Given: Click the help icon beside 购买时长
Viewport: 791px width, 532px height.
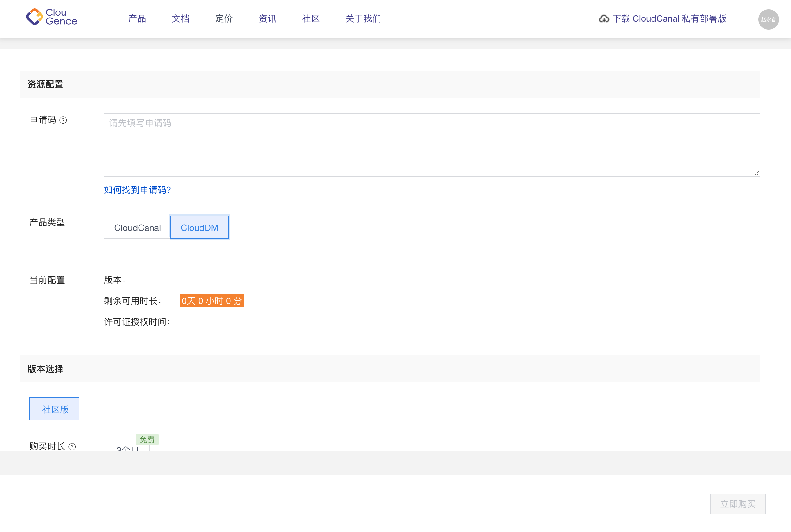Looking at the screenshot, I should (x=72, y=447).
